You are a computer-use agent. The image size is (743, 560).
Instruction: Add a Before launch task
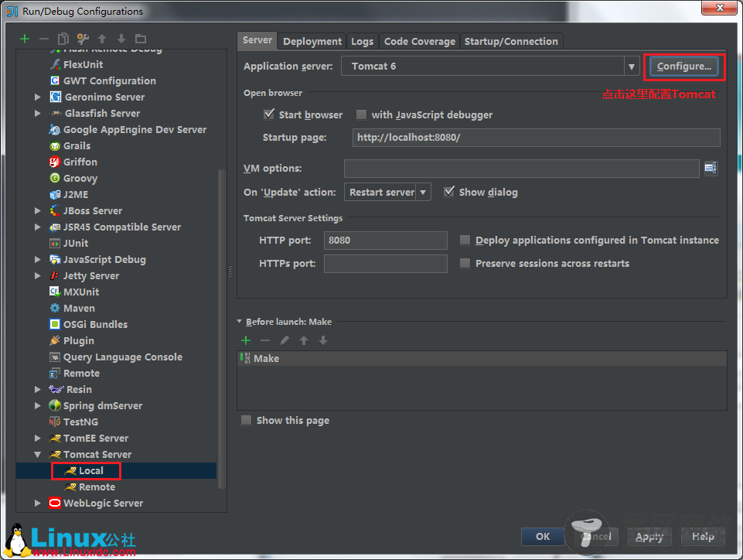[246, 340]
